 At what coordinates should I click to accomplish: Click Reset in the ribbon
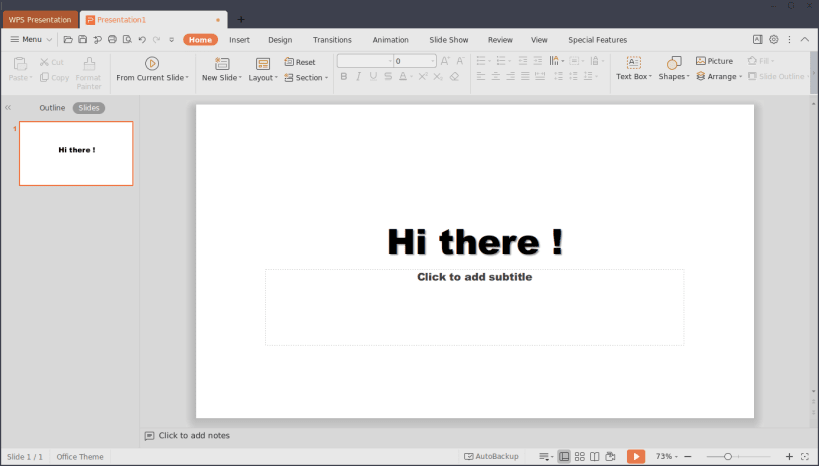[x=300, y=62]
